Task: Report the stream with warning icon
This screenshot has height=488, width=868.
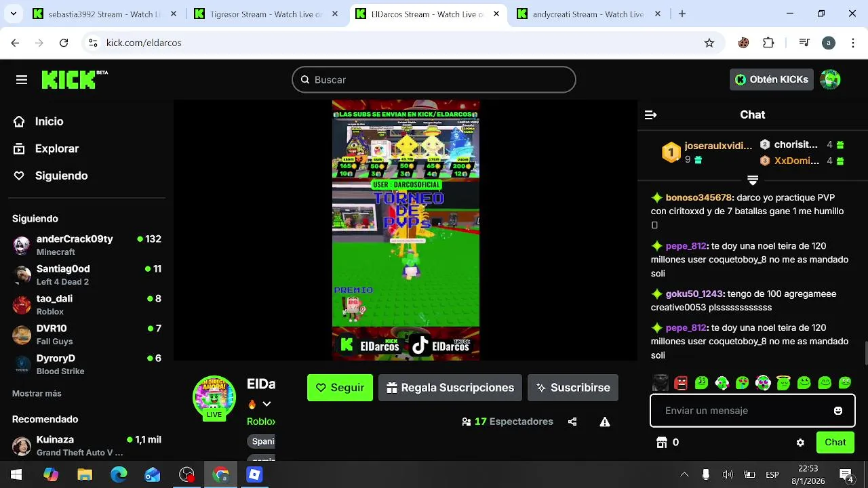Action: click(x=605, y=422)
